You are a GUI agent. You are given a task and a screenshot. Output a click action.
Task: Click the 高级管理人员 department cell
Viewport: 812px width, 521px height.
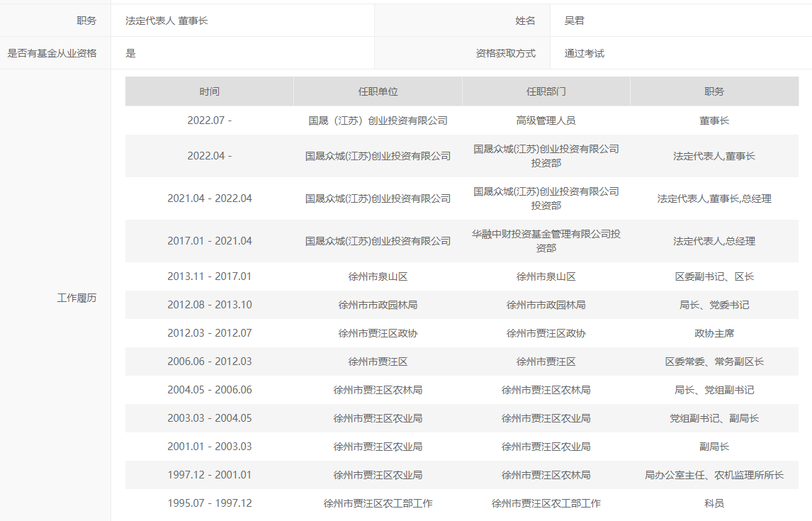point(546,121)
